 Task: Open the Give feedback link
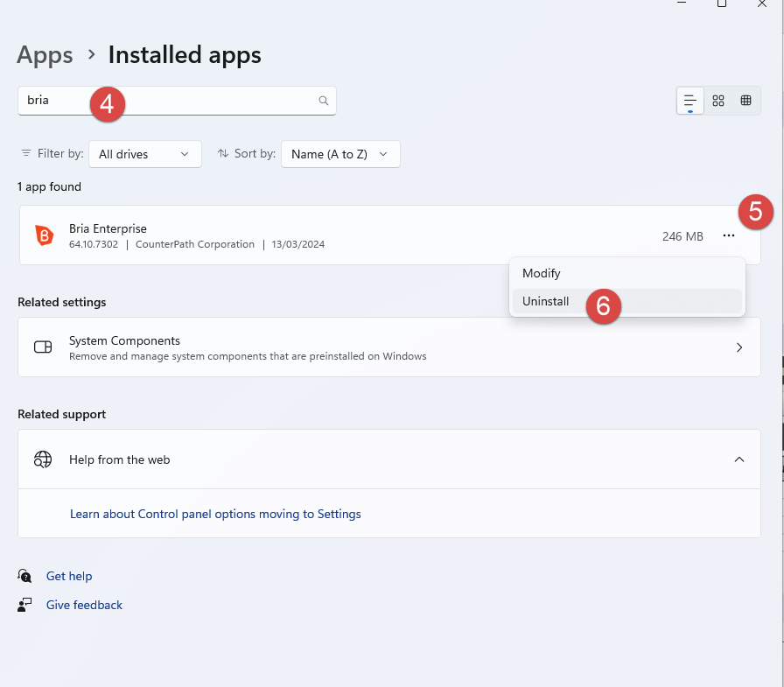(84, 605)
